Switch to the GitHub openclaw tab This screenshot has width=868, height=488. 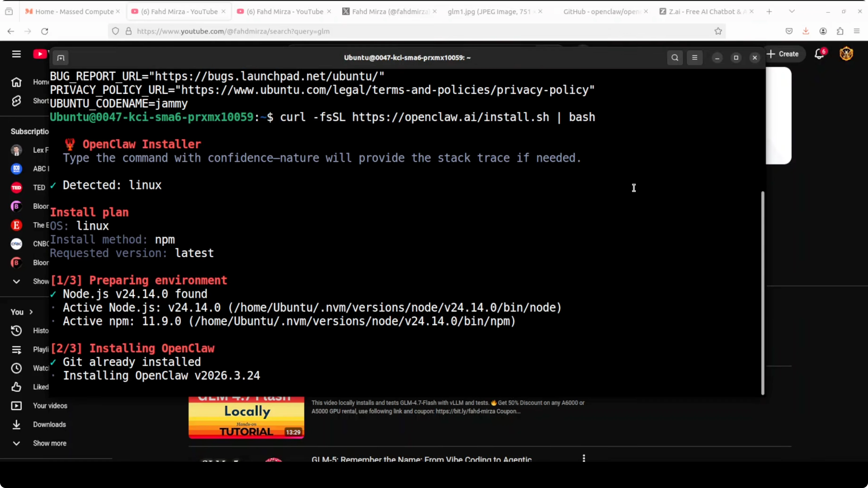pos(601,11)
